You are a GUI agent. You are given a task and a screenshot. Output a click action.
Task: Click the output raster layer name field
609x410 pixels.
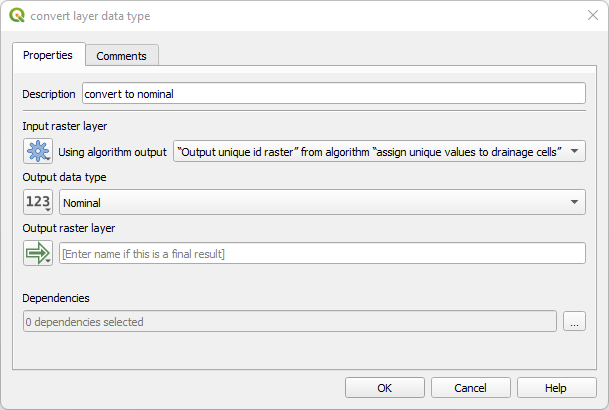(322, 254)
